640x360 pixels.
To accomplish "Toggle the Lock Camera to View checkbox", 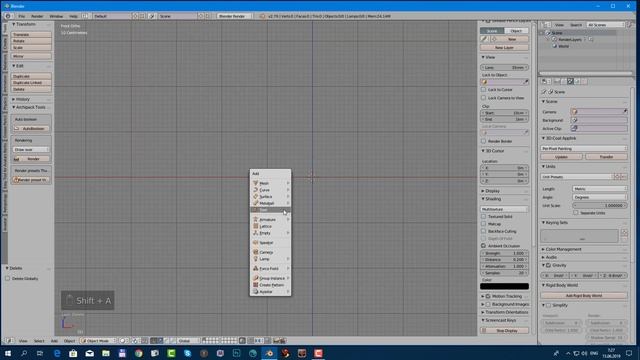I will [484, 98].
